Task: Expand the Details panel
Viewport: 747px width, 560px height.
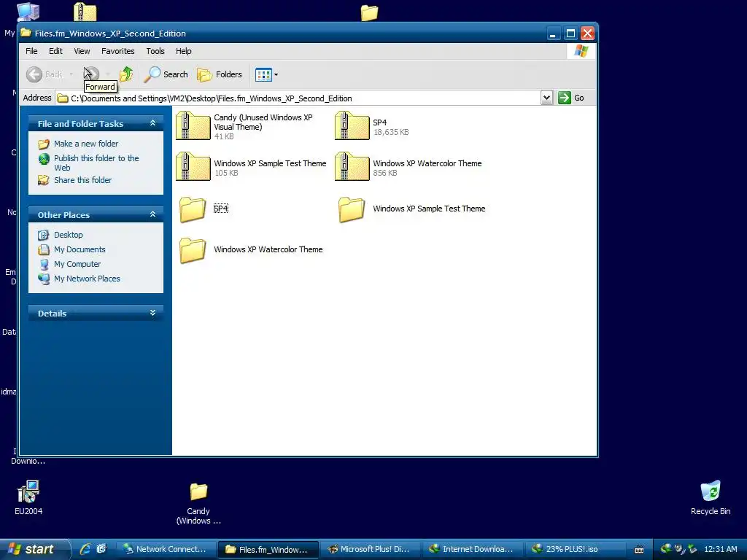Action: pos(152,313)
